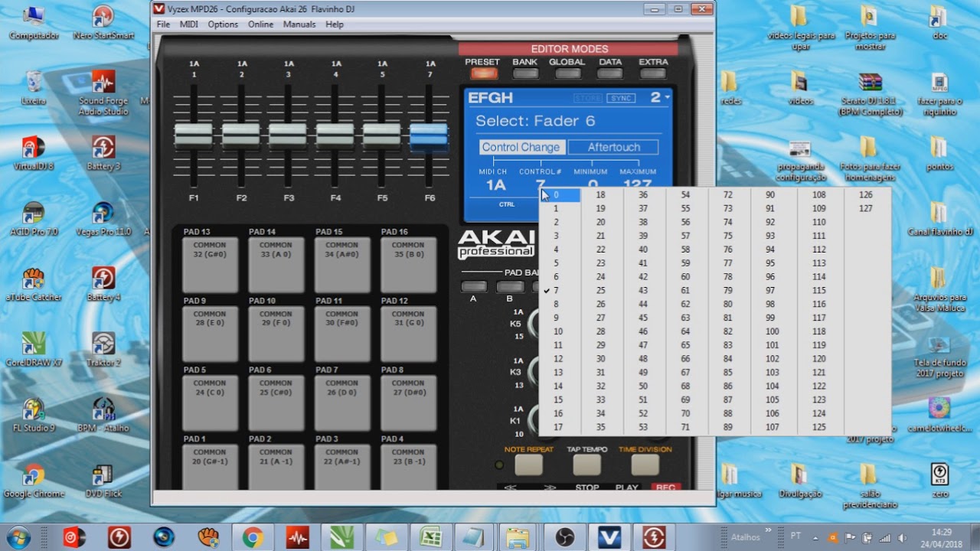980x551 pixels.
Task: Click the NOTE REPEAT button
Action: pos(528,465)
